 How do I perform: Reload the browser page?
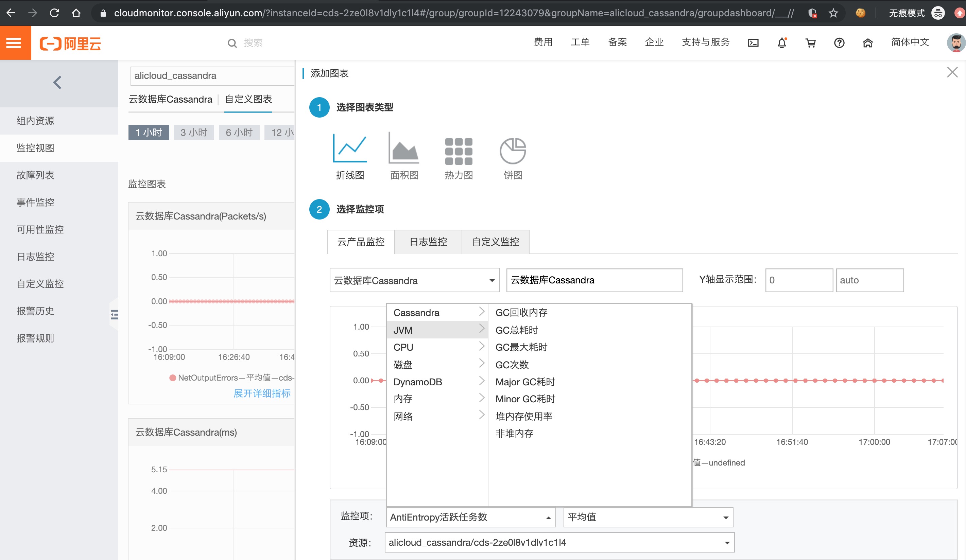[x=54, y=13]
